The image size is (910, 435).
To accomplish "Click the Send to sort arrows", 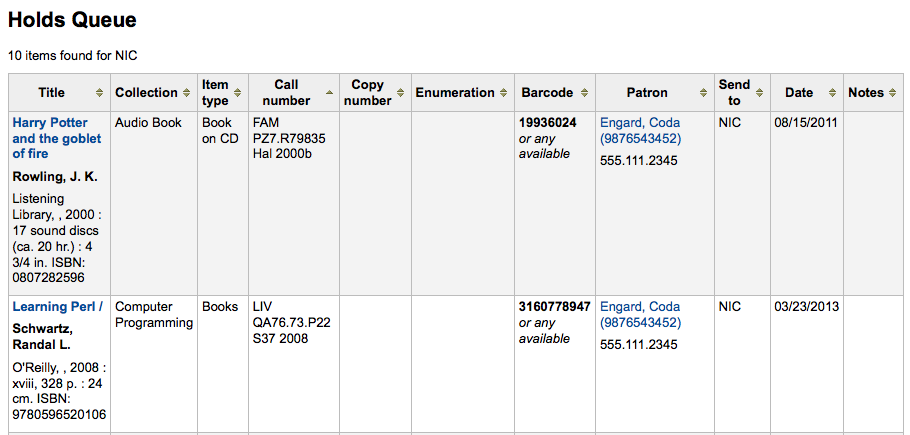I will coord(760,93).
